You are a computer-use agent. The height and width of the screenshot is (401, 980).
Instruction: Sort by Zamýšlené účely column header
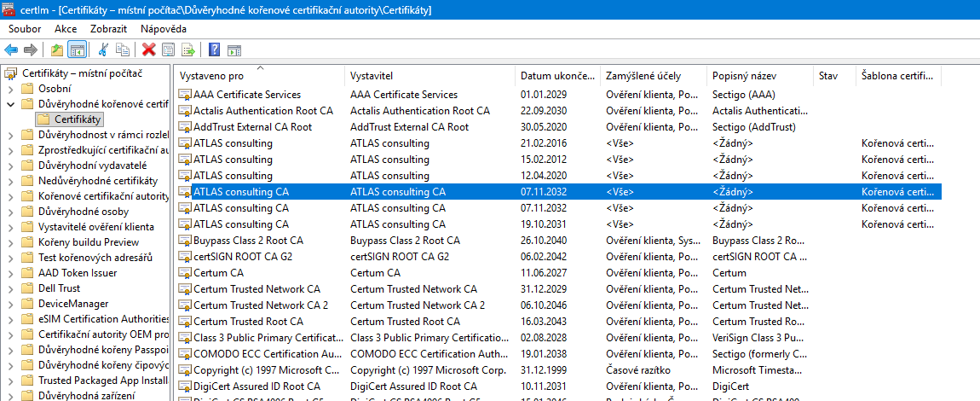654,76
